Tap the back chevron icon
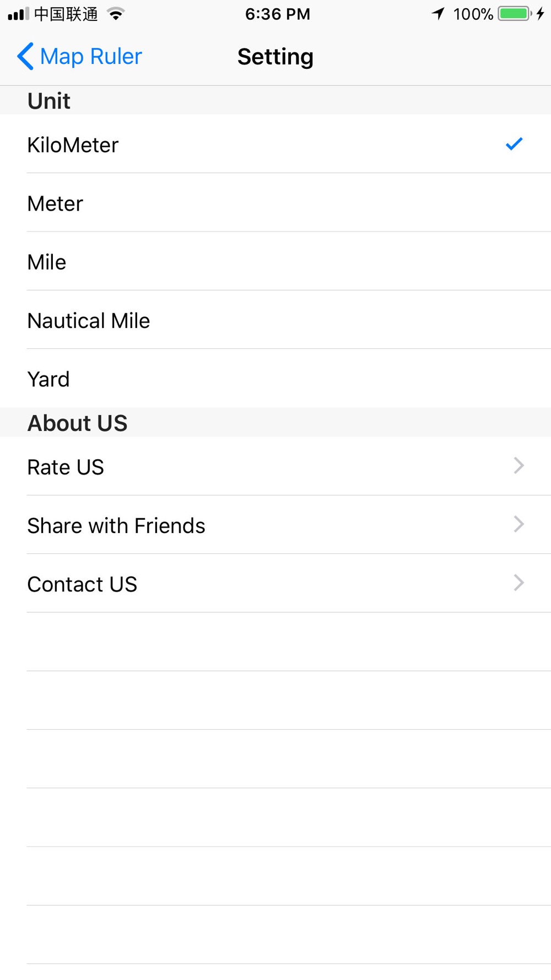Screen dimensions: 551x980 [x=25, y=56]
